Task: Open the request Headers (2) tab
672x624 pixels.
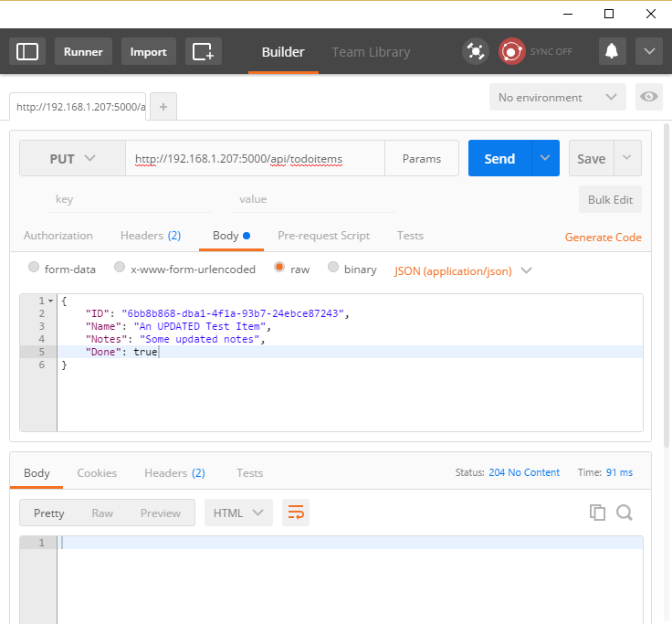Action: (x=151, y=236)
